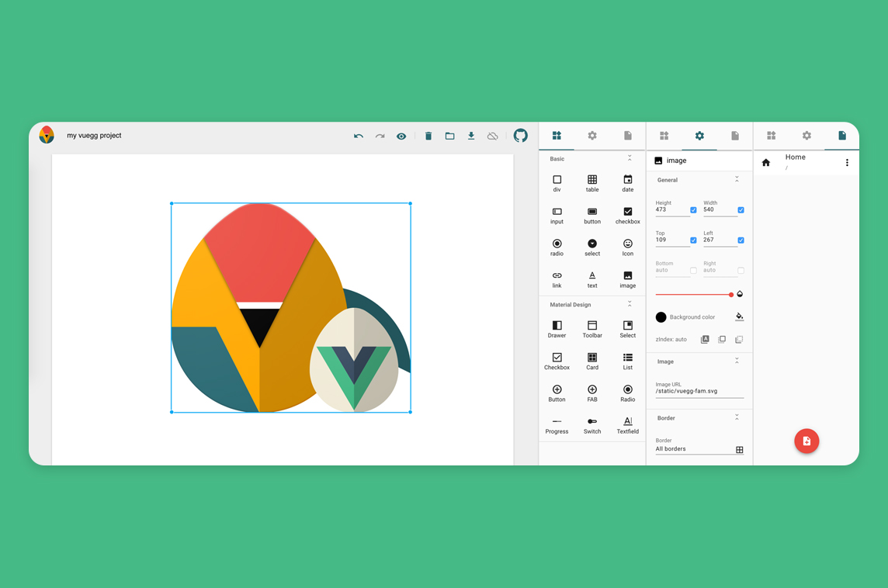Add a text element
Viewport: 888px width, 588px height.
[x=591, y=279]
